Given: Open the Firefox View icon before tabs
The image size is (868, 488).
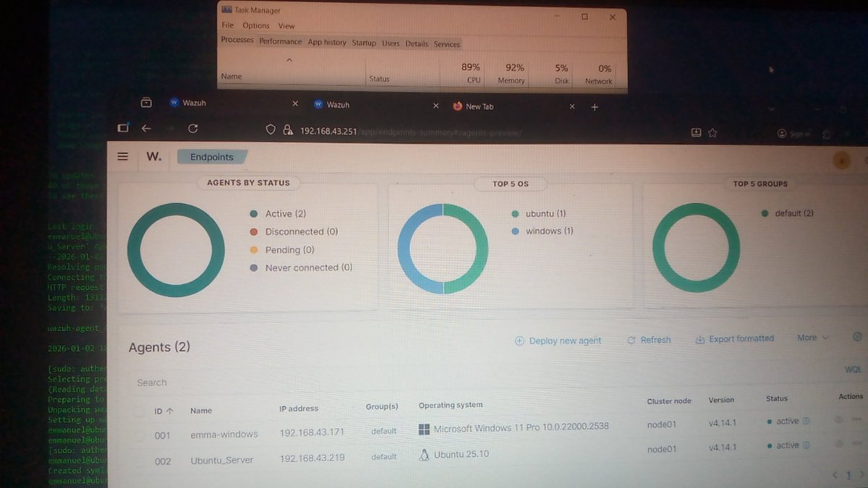Looking at the screenshot, I should (x=146, y=103).
